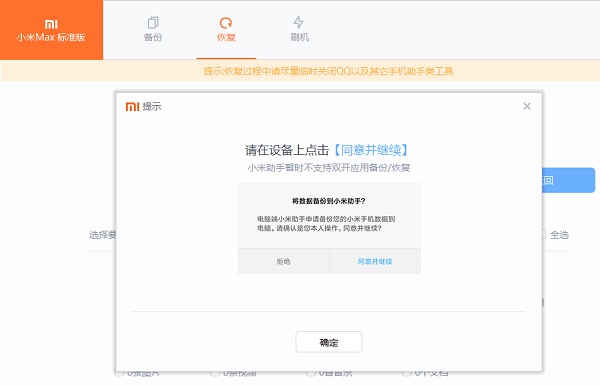Click the 请在设备上点击 instruction heading
Viewport: 600px width, 385px height.
point(327,150)
